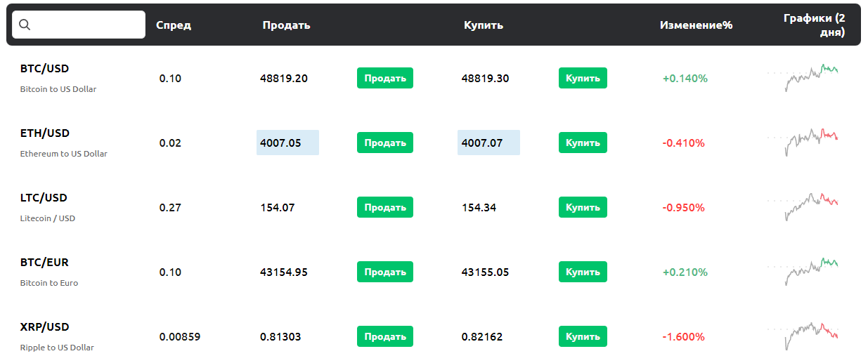
Task: Sell XRP/USD using the Продать button
Action: 385,336
